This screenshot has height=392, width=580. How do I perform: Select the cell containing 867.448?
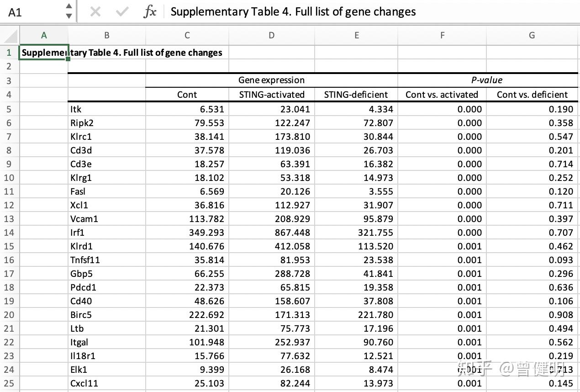click(x=271, y=233)
